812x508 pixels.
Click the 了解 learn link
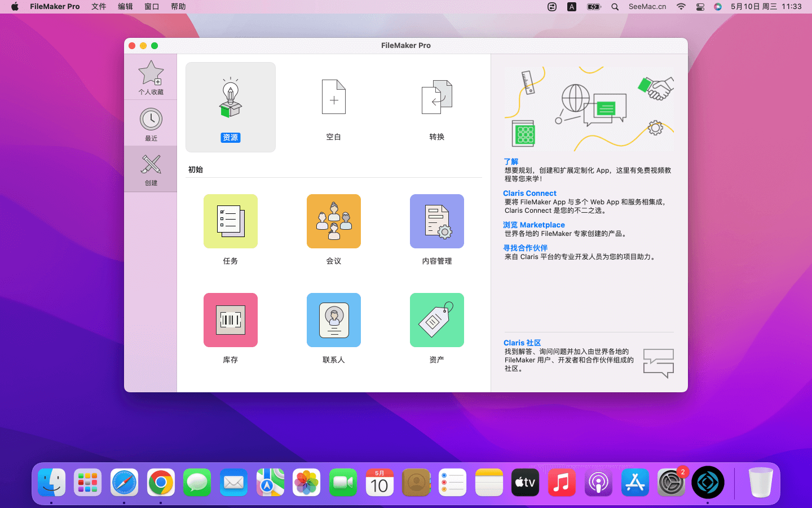click(x=511, y=161)
